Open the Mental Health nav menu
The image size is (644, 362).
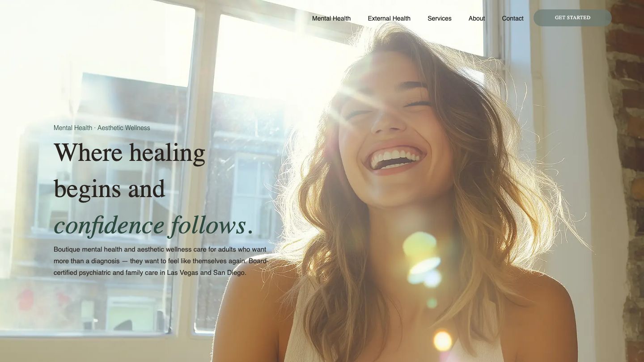point(331,18)
